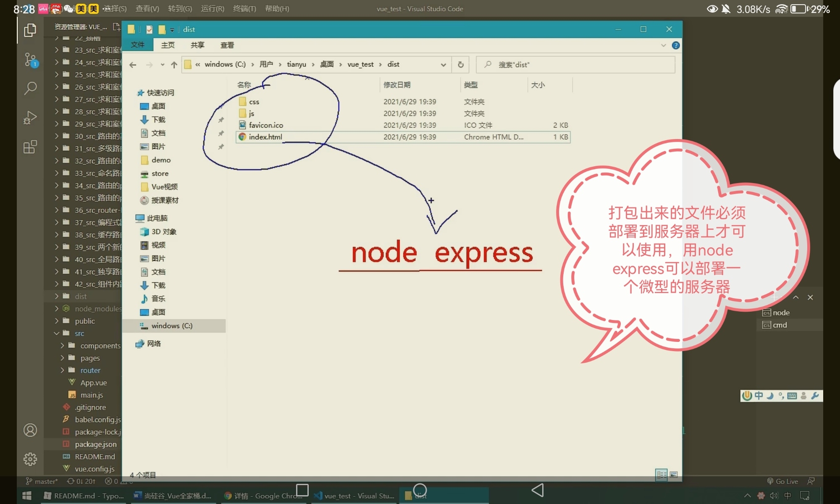This screenshot has height=504, width=840.
Task: Open the Search activity icon
Action: (30, 88)
